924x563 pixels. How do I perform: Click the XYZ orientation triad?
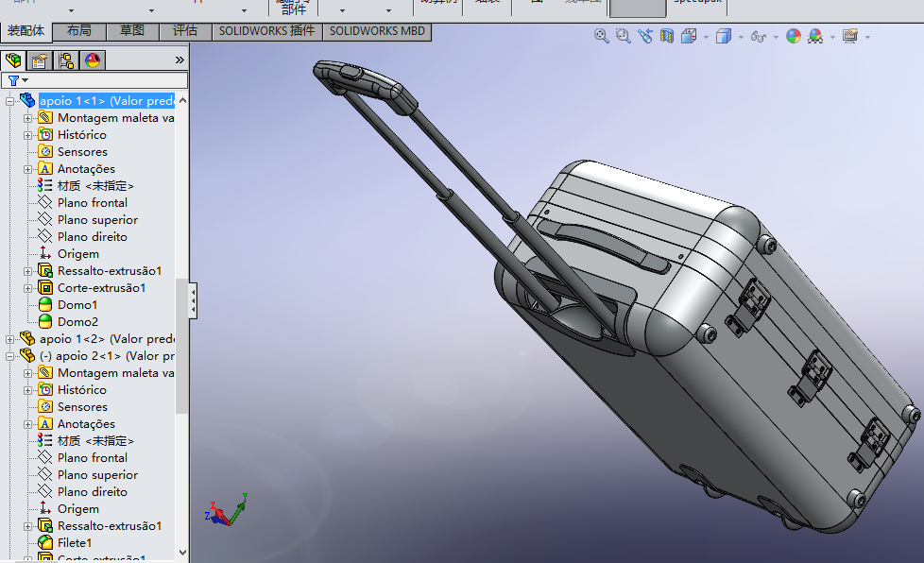click(x=226, y=511)
